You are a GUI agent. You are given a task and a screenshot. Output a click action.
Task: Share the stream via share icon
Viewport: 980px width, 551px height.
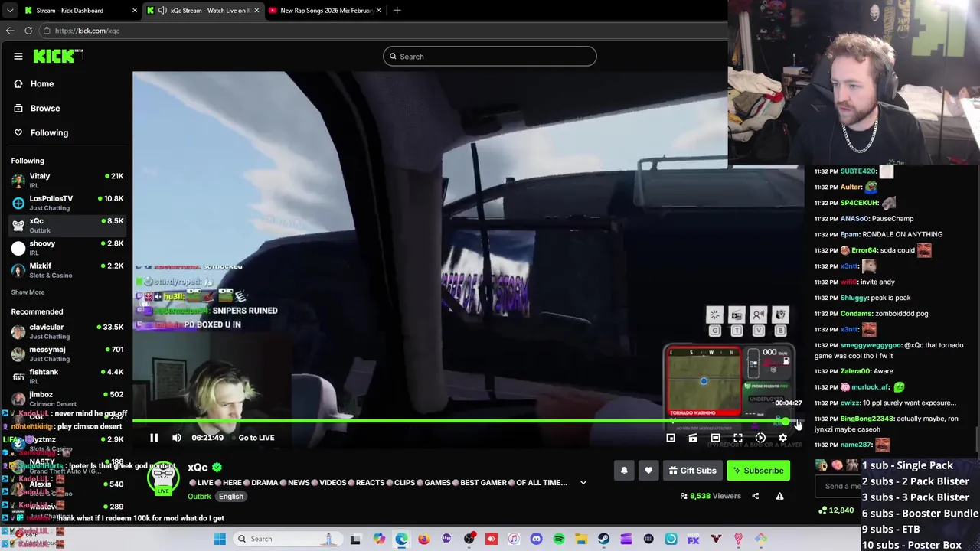point(755,496)
